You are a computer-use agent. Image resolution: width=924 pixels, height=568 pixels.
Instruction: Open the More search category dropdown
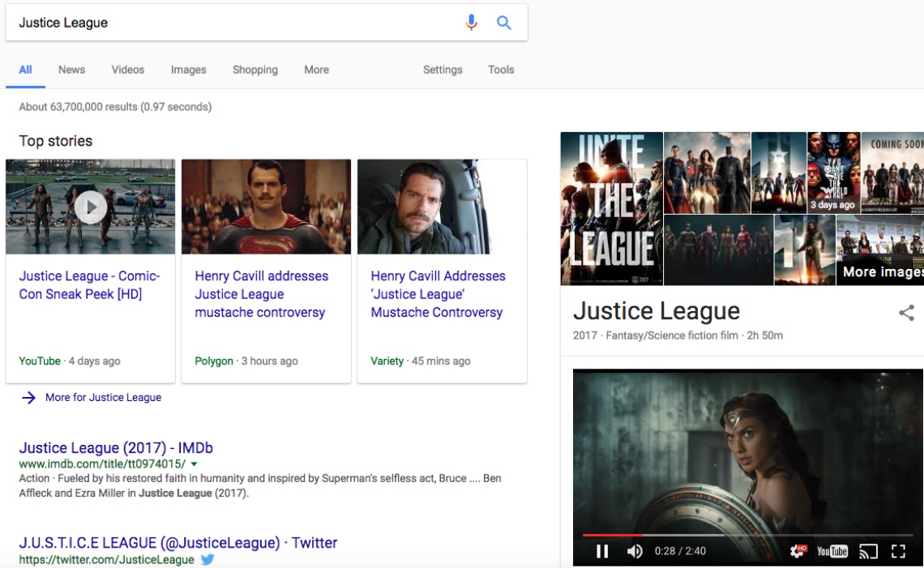(316, 70)
